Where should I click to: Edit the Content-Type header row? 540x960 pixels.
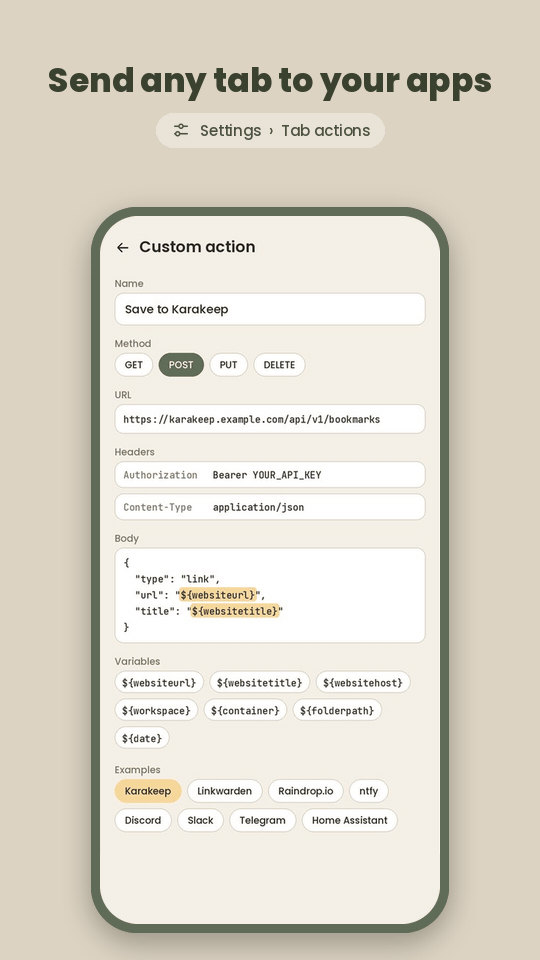270,507
